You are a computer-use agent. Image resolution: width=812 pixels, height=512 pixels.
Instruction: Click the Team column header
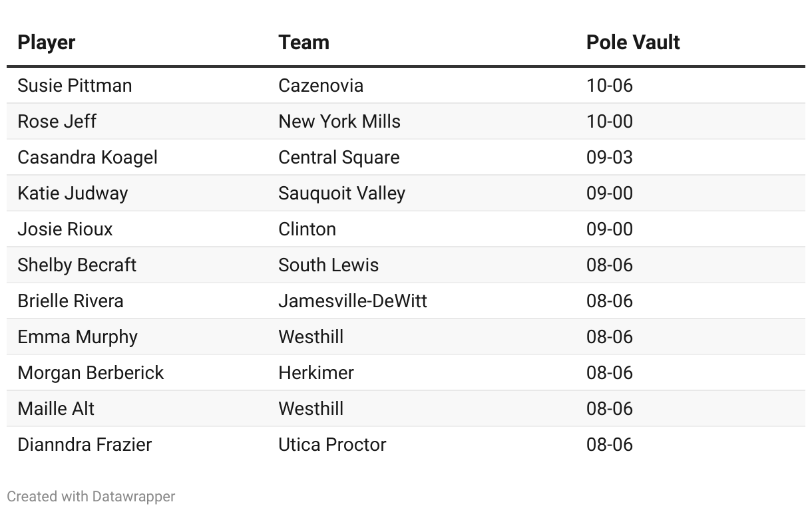[304, 43]
